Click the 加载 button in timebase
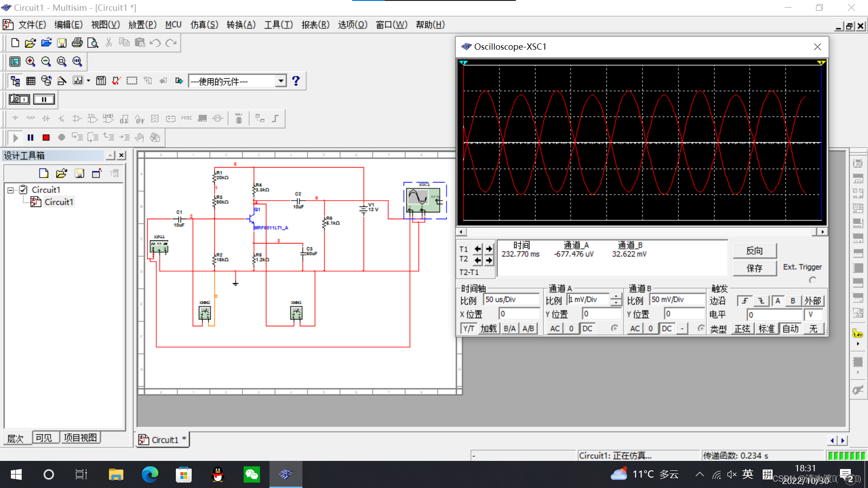Viewport: 868px width, 488px height. (488, 328)
